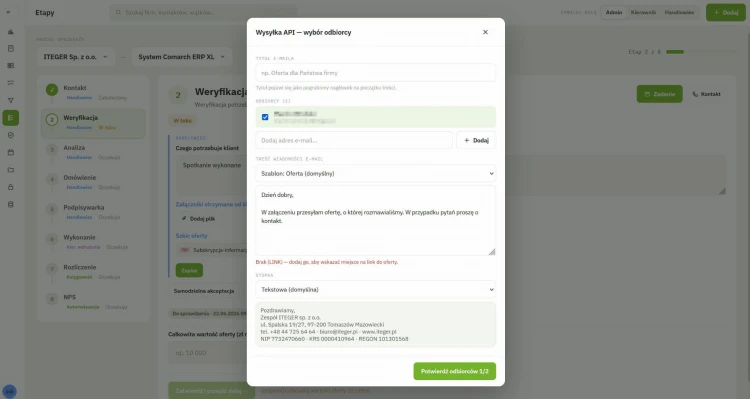Screen dimensions: 750x399
Task: Click the user avatar at sidebar bottom
Action: click(10, 391)
